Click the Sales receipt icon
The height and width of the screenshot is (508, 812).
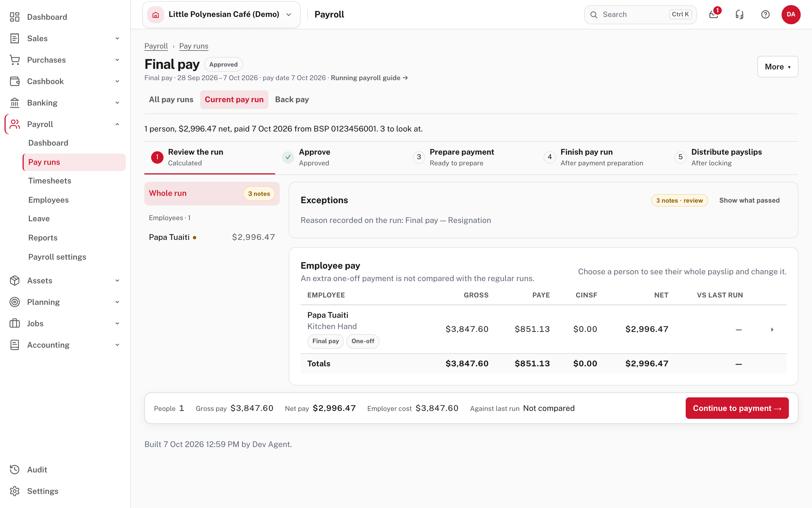click(x=14, y=38)
